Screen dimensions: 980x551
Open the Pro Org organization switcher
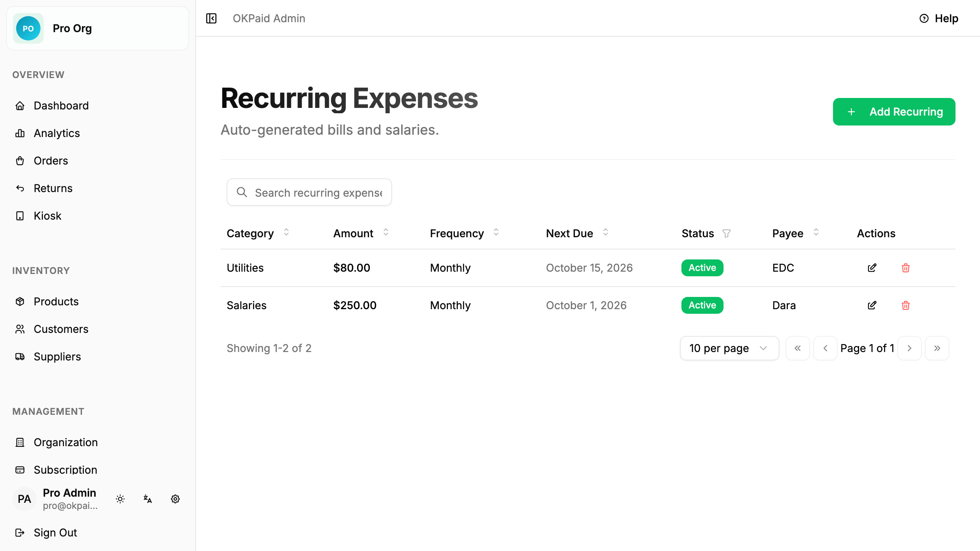[x=98, y=28]
